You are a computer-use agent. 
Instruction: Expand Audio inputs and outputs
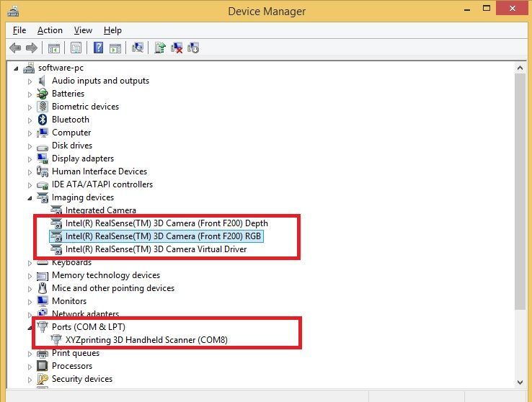[x=30, y=81]
